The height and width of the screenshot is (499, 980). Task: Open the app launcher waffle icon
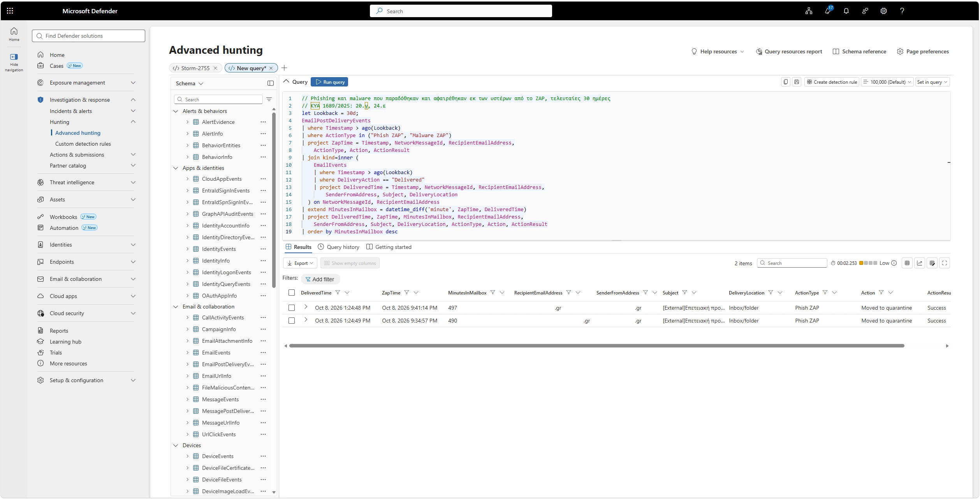pos(10,11)
